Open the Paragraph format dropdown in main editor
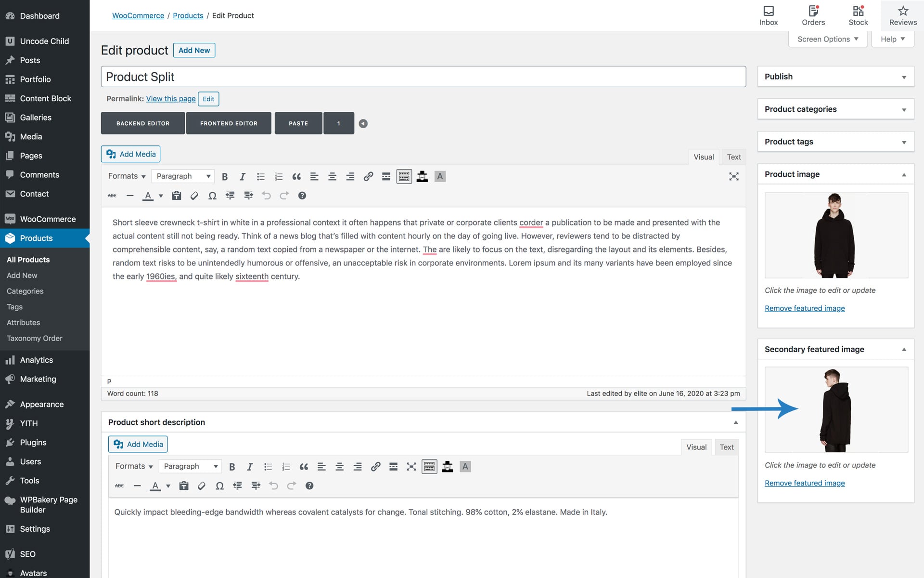Image resolution: width=924 pixels, height=578 pixels. pyautogui.click(x=183, y=176)
